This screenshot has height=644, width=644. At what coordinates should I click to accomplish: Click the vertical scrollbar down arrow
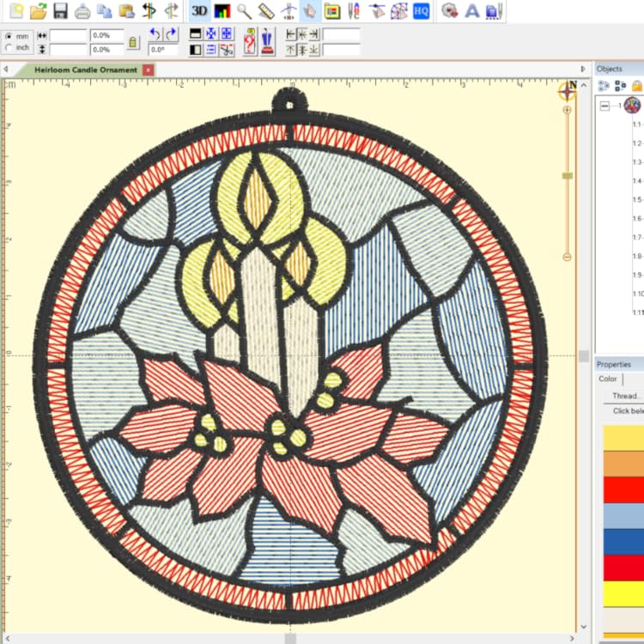coord(584,627)
